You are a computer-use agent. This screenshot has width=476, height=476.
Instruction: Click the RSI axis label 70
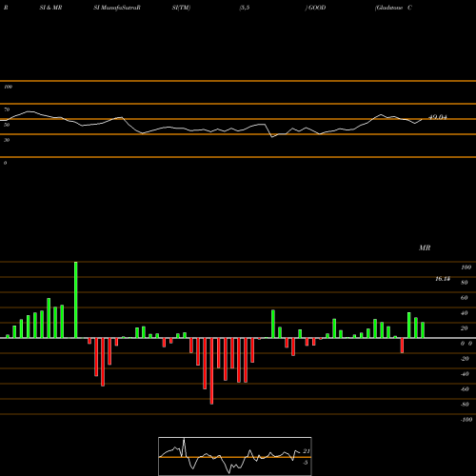(7, 109)
